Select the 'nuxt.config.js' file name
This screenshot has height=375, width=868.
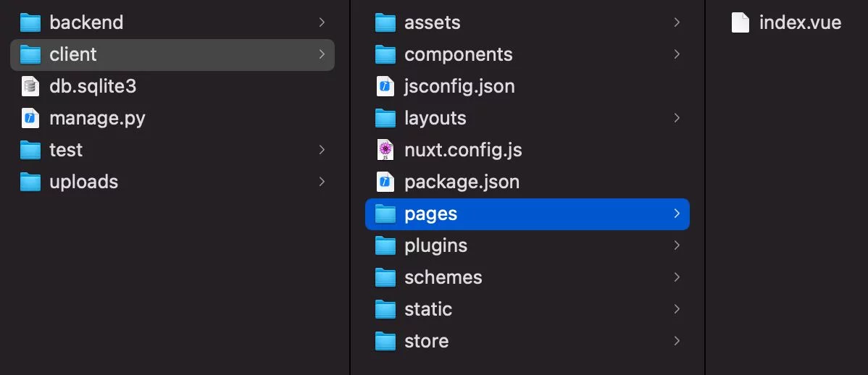[463, 151]
